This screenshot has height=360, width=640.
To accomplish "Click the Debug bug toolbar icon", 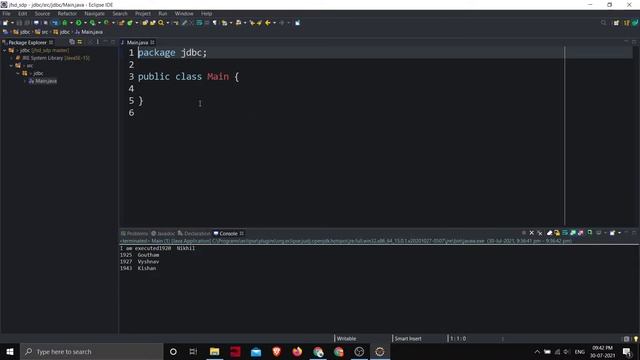I will pyautogui.click(x=65, y=23).
